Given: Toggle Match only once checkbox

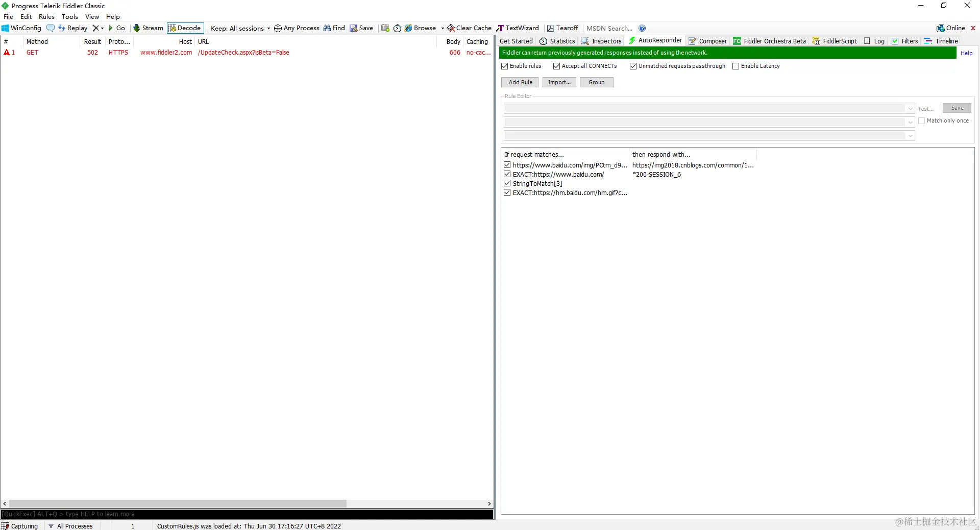Looking at the screenshot, I should click(922, 121).
